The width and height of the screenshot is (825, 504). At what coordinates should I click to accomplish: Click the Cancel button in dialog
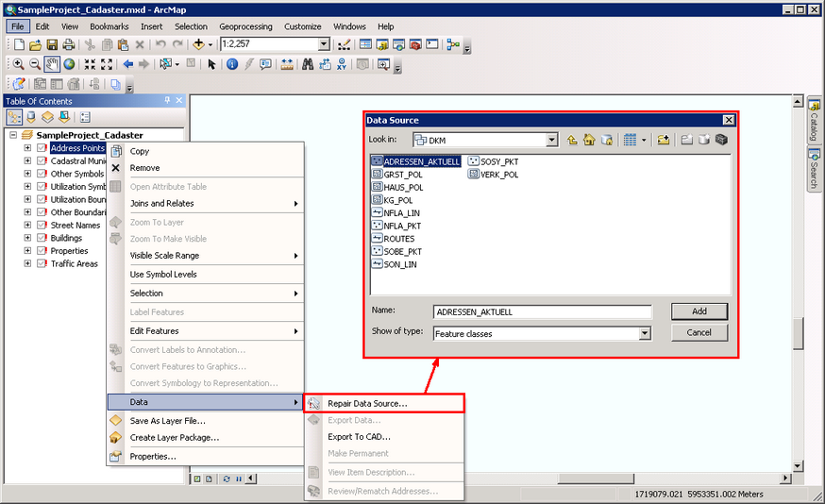[x=699, y=332]
